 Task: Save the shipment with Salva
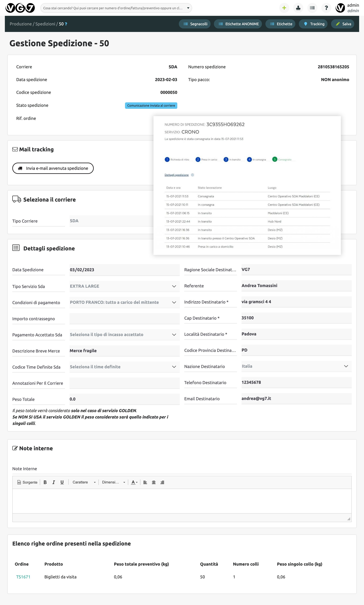coord(343,24)
